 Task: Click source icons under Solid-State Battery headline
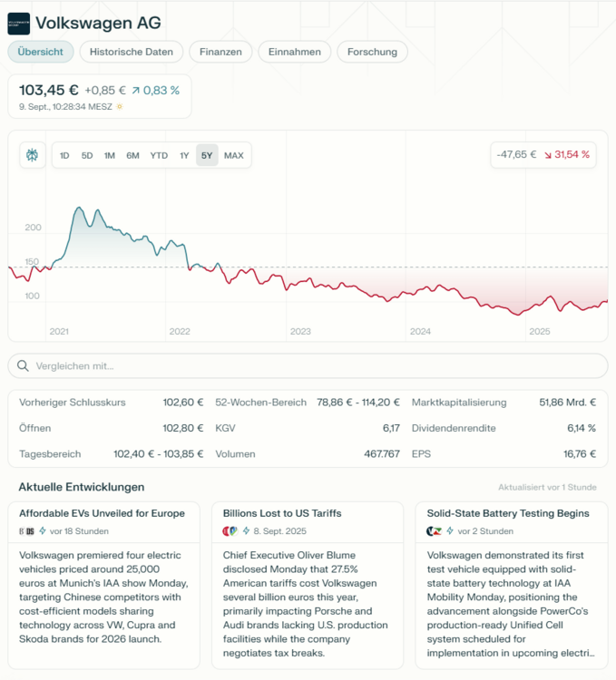pos(435,530)
